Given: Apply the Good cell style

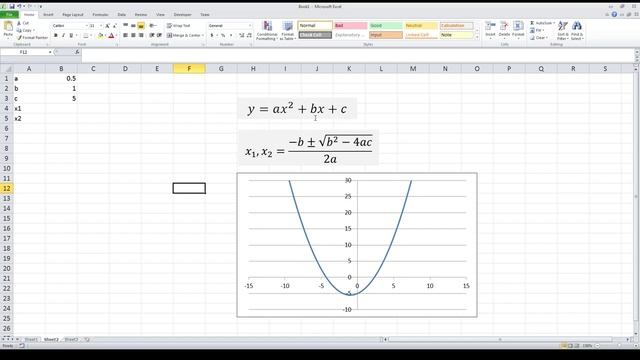Looking at the screenshot, I should (x=386, y=26).
